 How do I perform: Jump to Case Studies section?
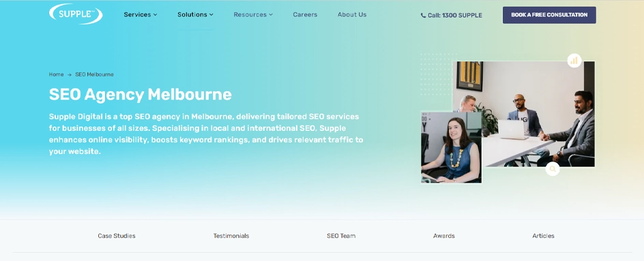tap(117, 236)
